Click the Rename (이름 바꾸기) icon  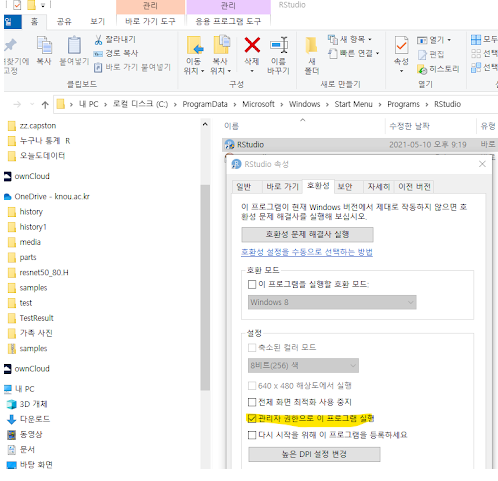[x=279, y=45]
